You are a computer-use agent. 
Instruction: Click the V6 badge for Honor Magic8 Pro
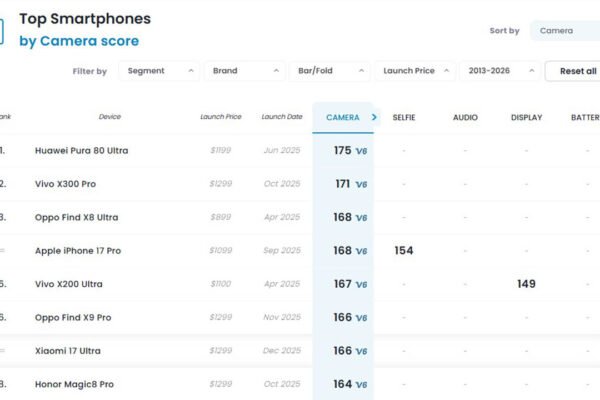point(361,384)
